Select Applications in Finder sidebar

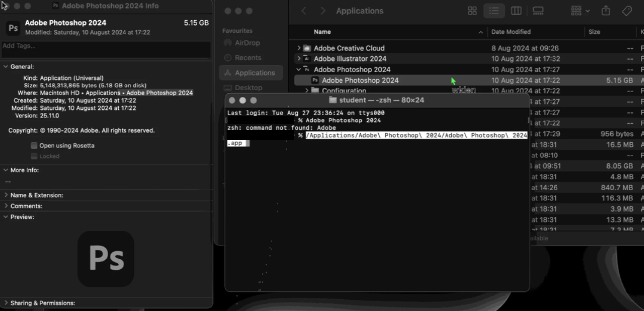[251, 73]
